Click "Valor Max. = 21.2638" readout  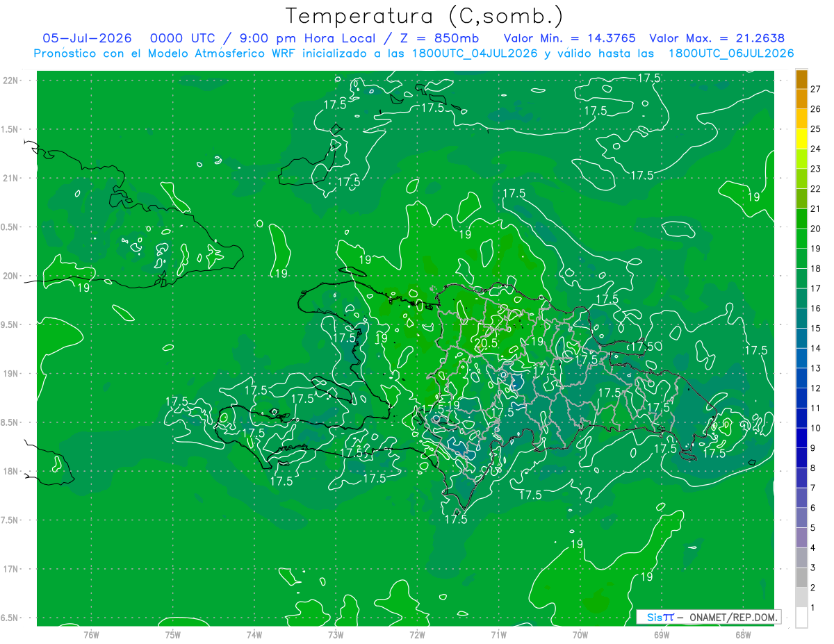click(716, 38)
